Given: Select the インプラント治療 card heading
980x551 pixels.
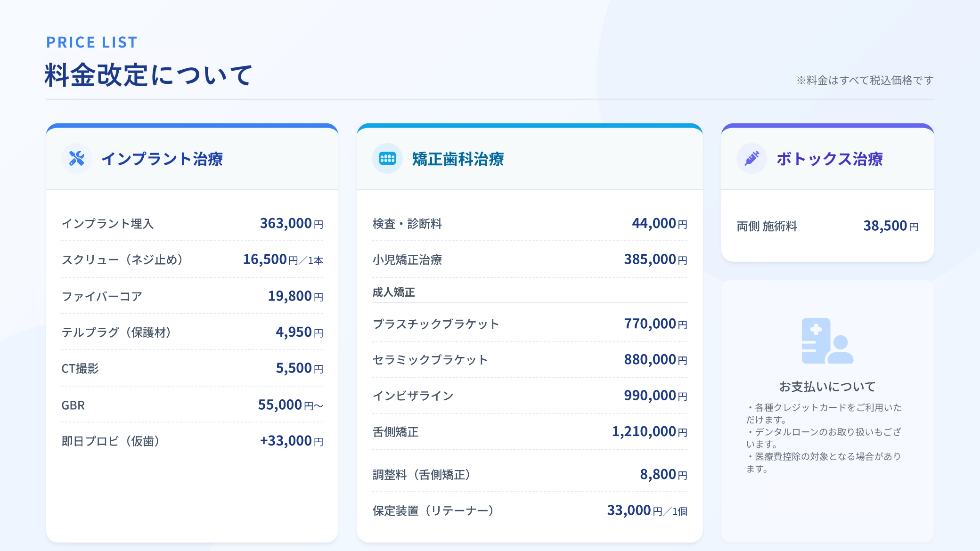Looking at the screenshot, I should point(162,159).
